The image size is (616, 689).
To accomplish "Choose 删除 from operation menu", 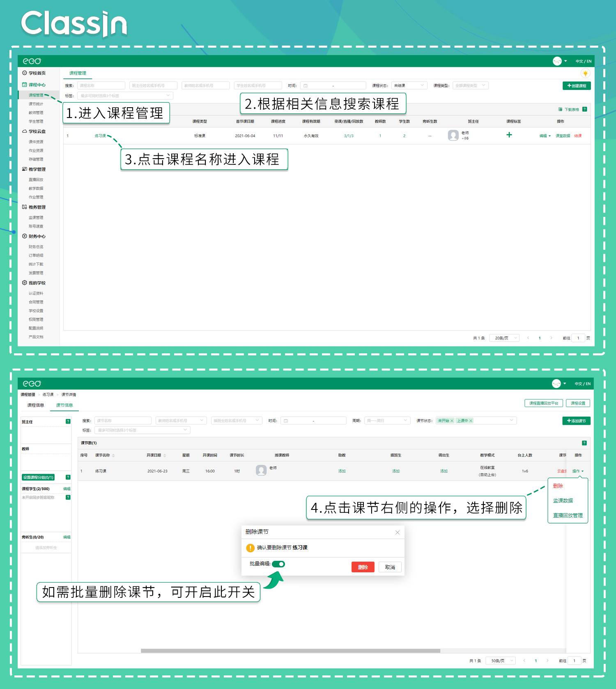I will pyautogui.click(x=558, y=486).
